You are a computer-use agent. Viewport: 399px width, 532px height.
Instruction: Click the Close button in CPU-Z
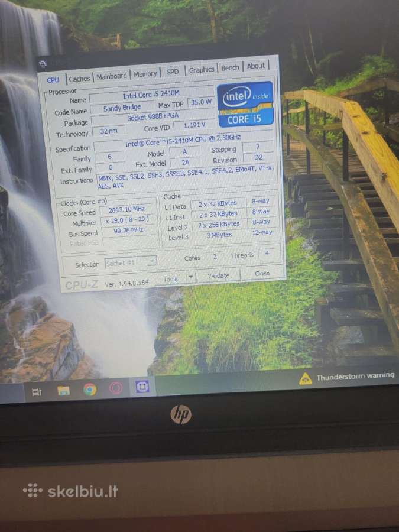(262, 274)
